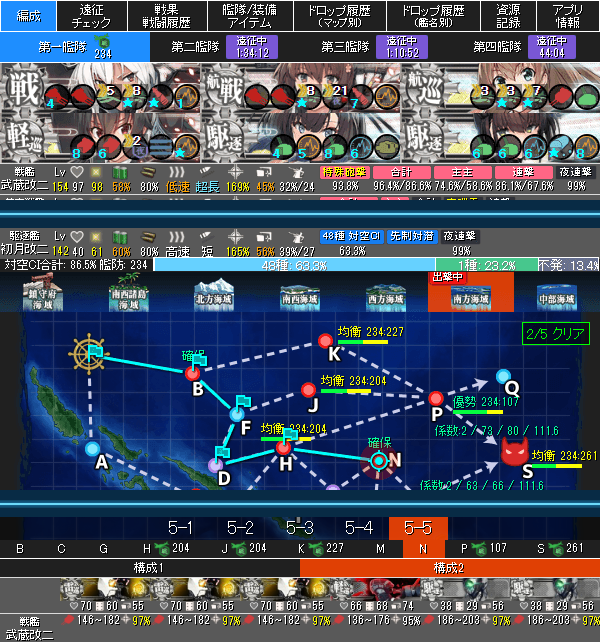This screenshot has height=642, width=600.
Task: Select the 南方海域 world icon marked 出撃中
Action: [x=471, y=292]
